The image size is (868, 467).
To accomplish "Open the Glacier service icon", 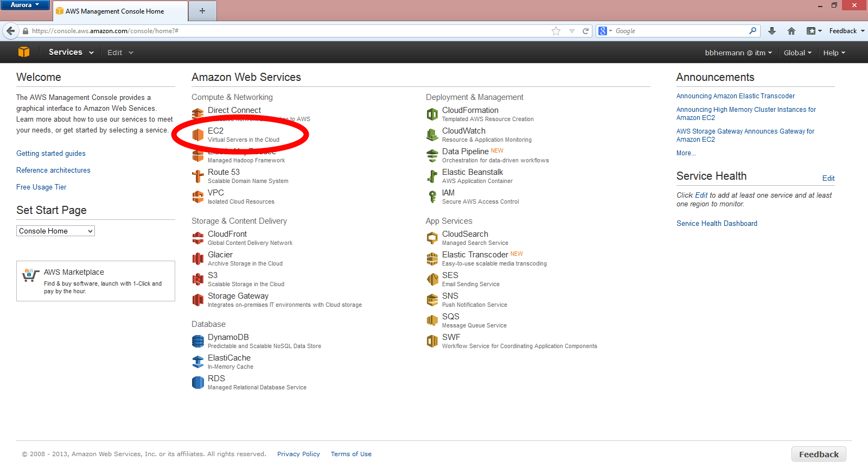I will click(198, 258).
